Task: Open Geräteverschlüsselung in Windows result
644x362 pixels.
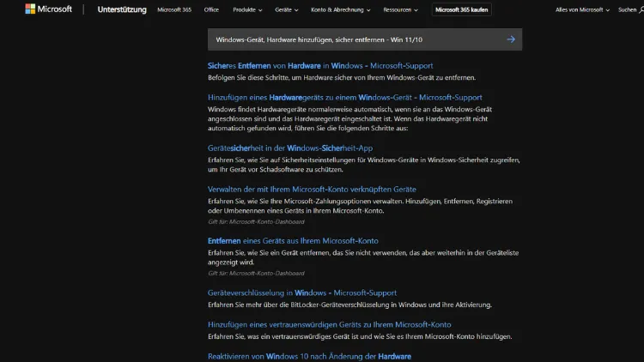Action: [302, 293]
